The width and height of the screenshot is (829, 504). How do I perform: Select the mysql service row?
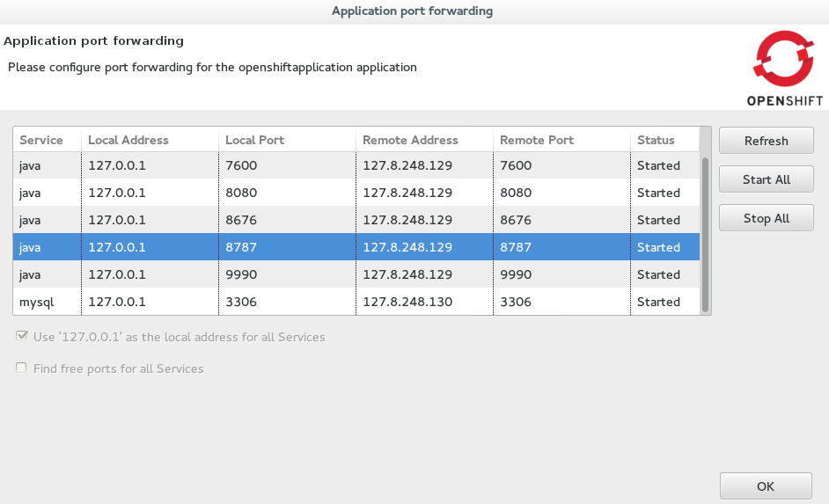pos(356,302)
